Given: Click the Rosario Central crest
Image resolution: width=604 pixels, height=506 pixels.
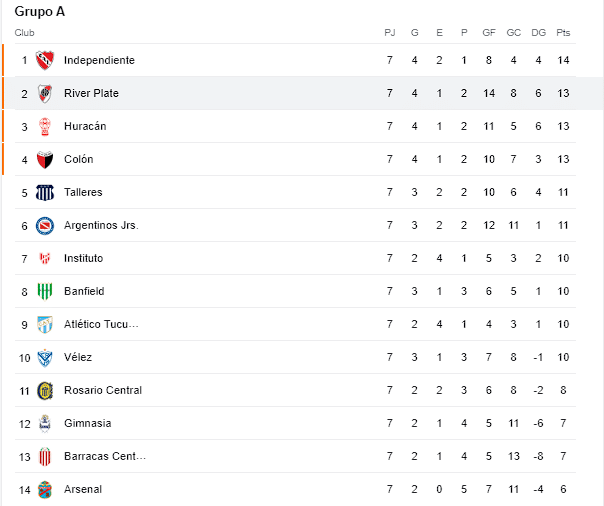Looking at the screenshot, I should (x=45, y=390).
